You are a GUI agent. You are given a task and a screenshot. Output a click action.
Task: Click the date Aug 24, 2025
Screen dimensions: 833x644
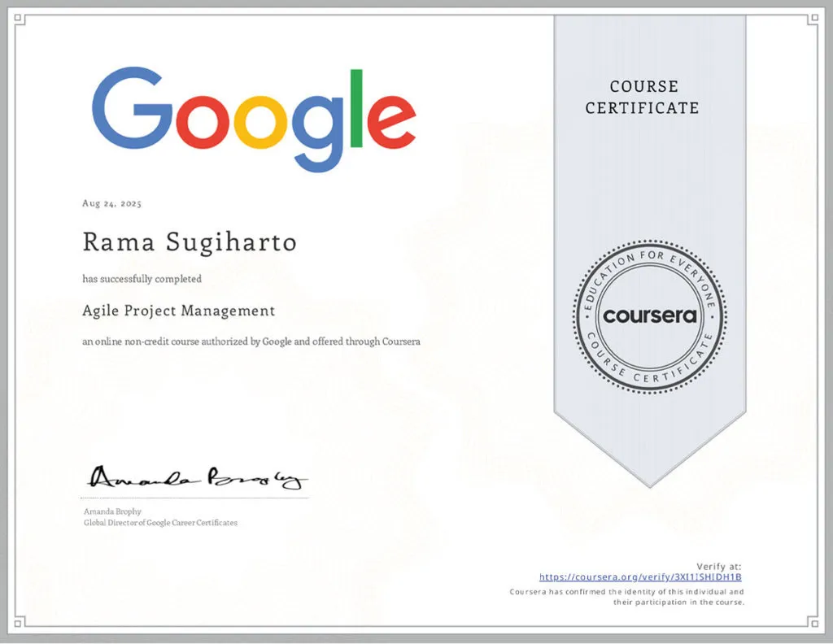(x=112, y=204)
